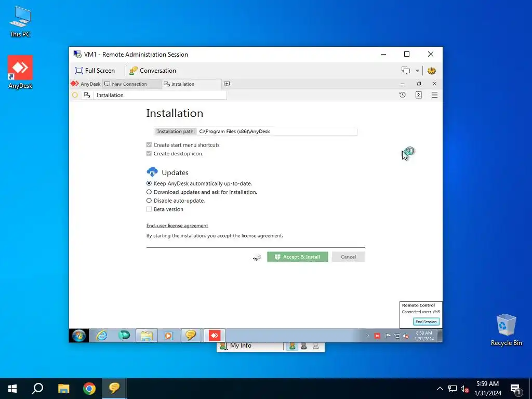
Task: Launch Google Chrome from host taskbar
Action: coord(89,389)
